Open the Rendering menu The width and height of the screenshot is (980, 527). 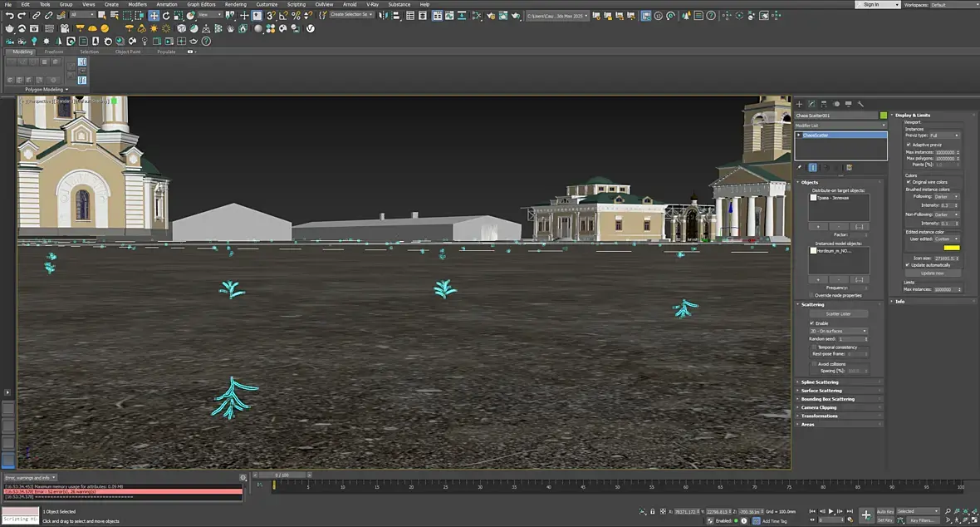(x=235, y=4)
